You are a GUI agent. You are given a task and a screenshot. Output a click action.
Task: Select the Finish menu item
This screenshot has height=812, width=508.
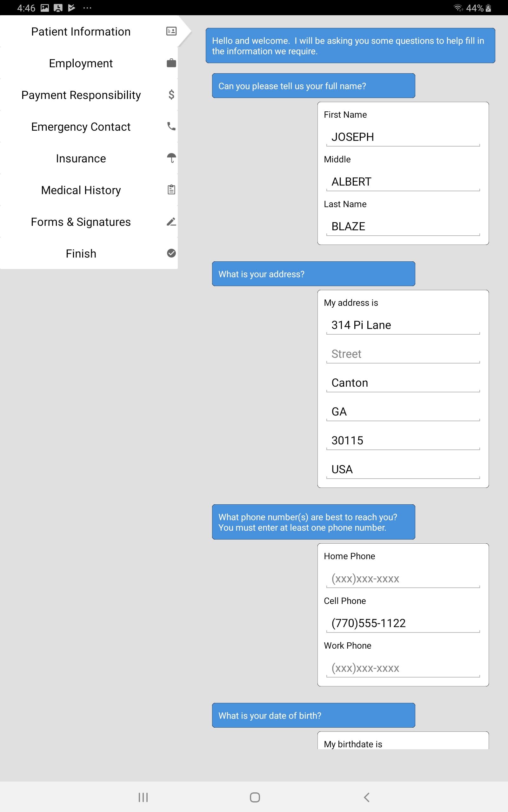pyautogui.click(x=89, y=253)
